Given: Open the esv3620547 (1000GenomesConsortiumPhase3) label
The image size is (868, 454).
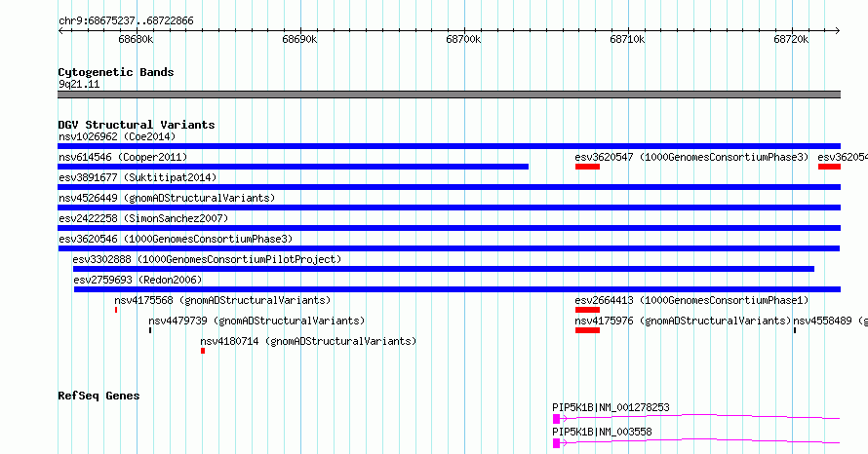Looking at the screenshot, I should (x=691, y=157).
